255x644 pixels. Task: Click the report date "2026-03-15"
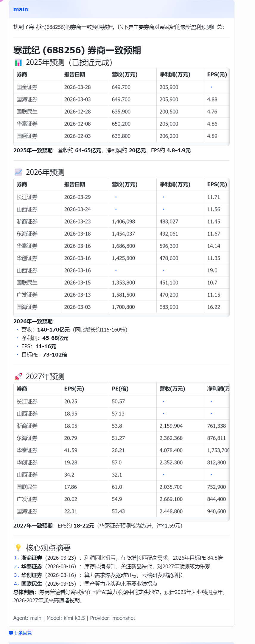pos(77,283)
